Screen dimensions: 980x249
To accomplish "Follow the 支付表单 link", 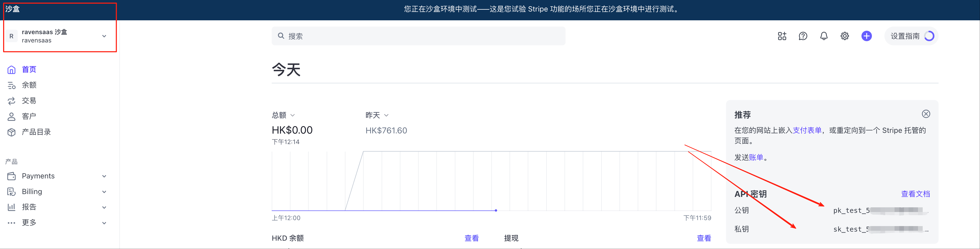I will click(x=807, y=130).
